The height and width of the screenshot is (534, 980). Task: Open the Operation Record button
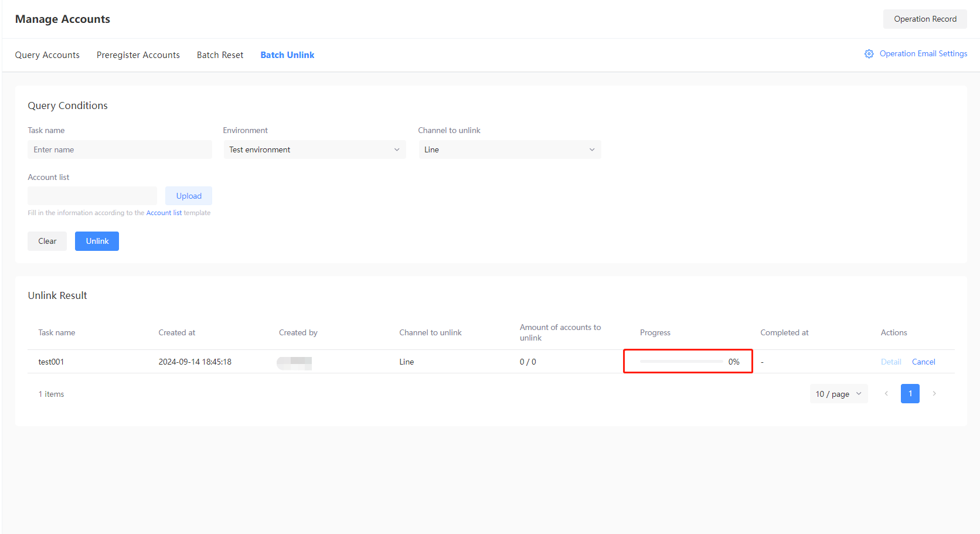coord(925,19)
